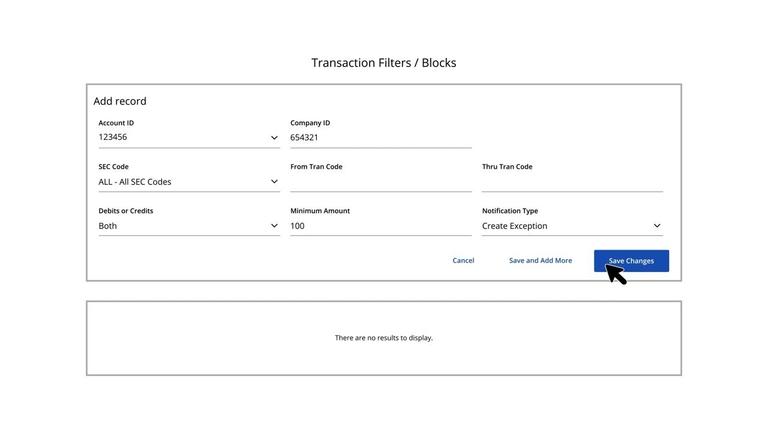The width and height of the screenshot is (768, 432).
Task: Click the Minimum Amount field with 100
Action: 381,226
